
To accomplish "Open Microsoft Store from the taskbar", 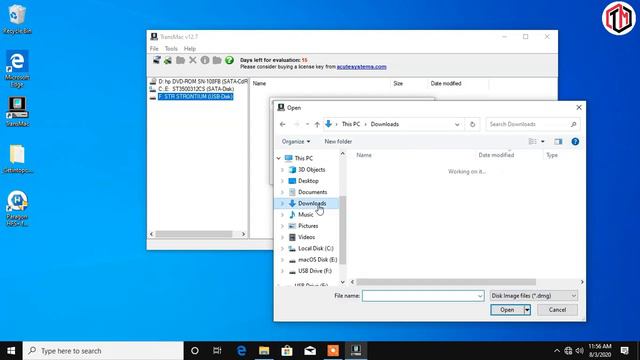I will click(287, 351).
